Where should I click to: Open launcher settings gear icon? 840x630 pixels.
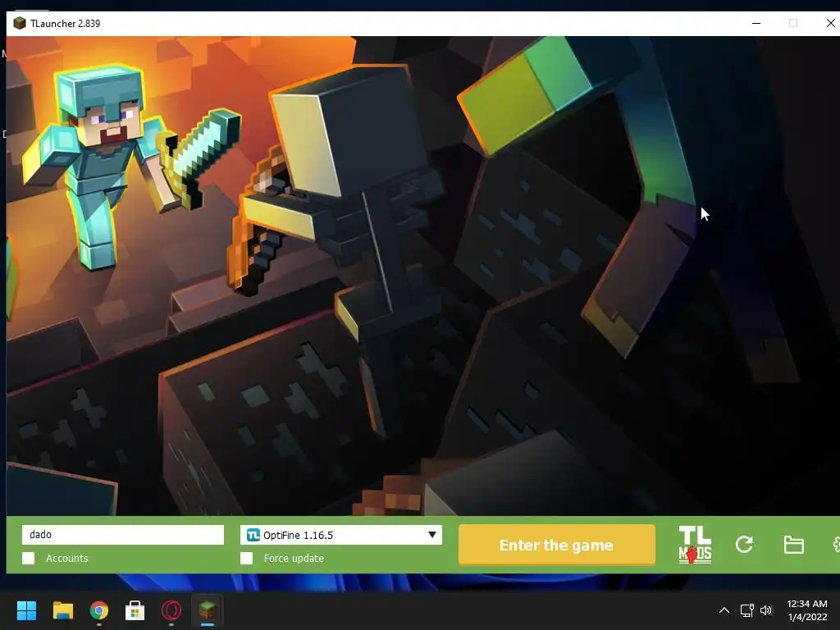(x=836, y=545)
